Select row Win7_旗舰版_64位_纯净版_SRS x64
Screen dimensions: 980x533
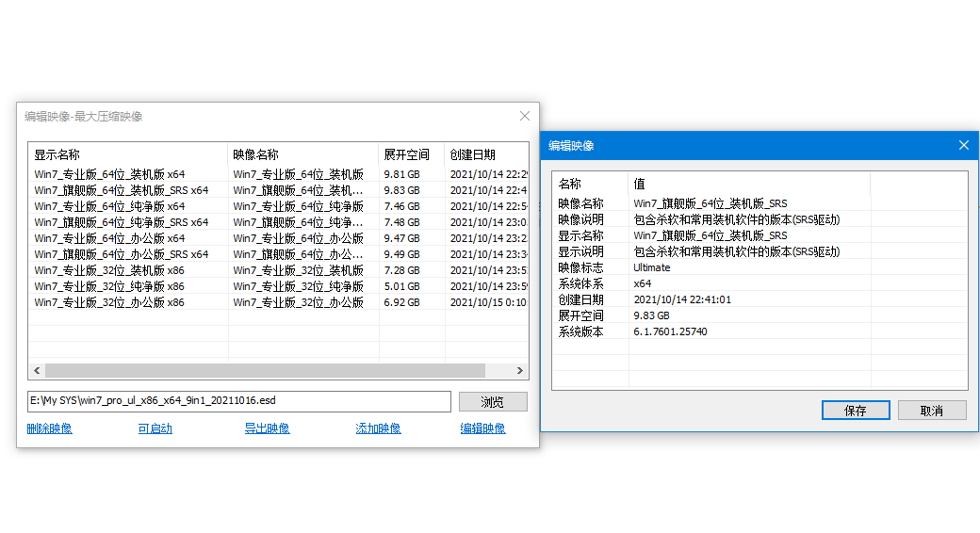pyautogui.click(x=278, y=222)
